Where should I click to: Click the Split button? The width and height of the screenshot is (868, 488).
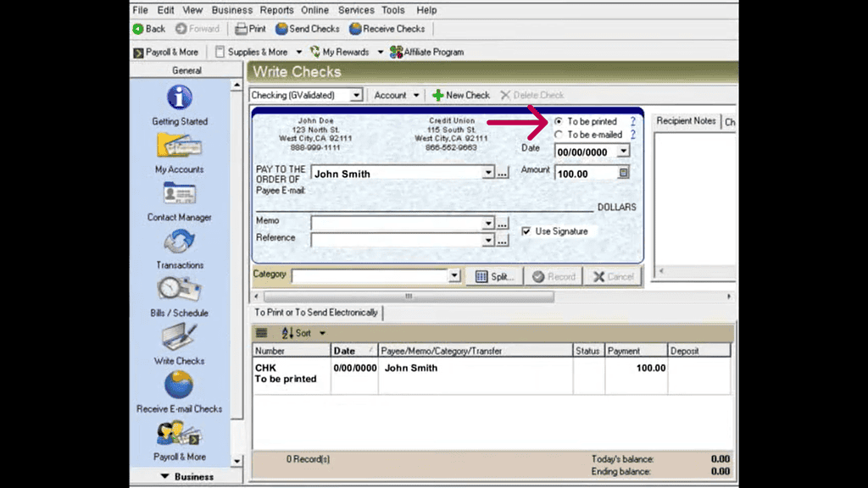pyautogui.click(x=494, y=276)
